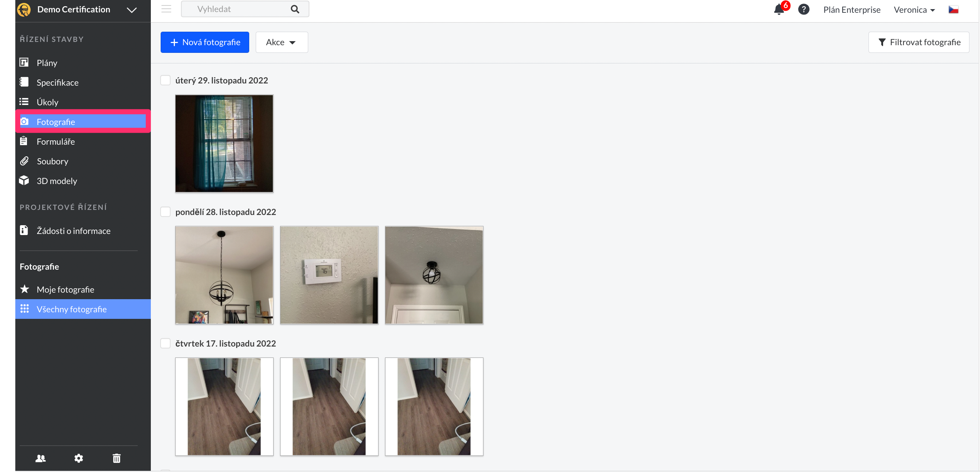Screen dimensions: 980x473
Task: Go to 3D modely in the sidebar
Action: (x=57, y=181)
